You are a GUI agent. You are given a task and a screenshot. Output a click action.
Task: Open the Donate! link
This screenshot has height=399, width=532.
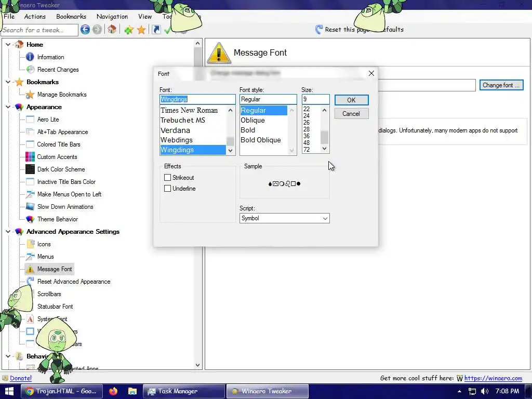tap(21, 378)
